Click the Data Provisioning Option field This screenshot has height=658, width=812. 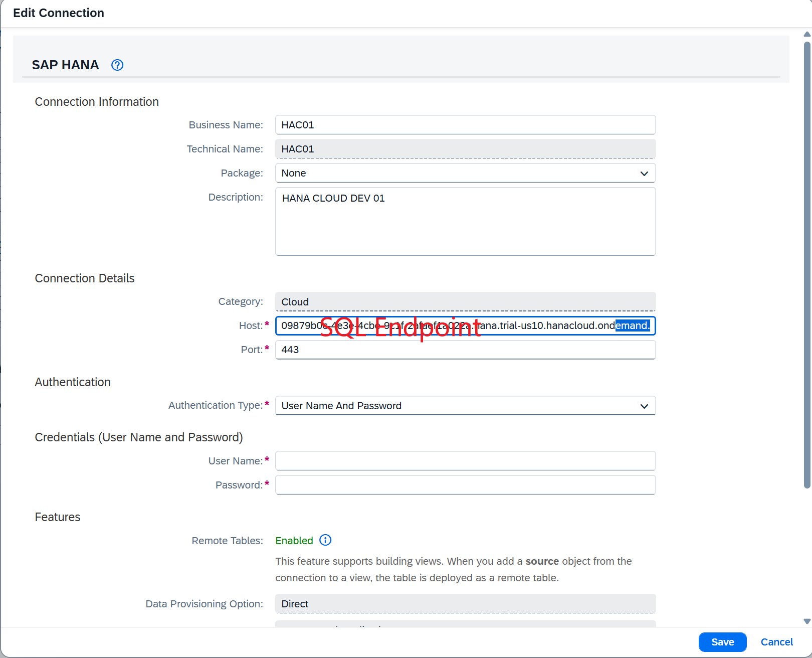click(x=465, y=604)
